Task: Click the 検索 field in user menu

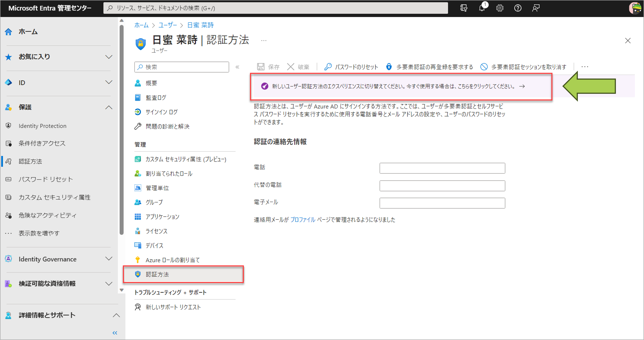Action: (182, 67)
